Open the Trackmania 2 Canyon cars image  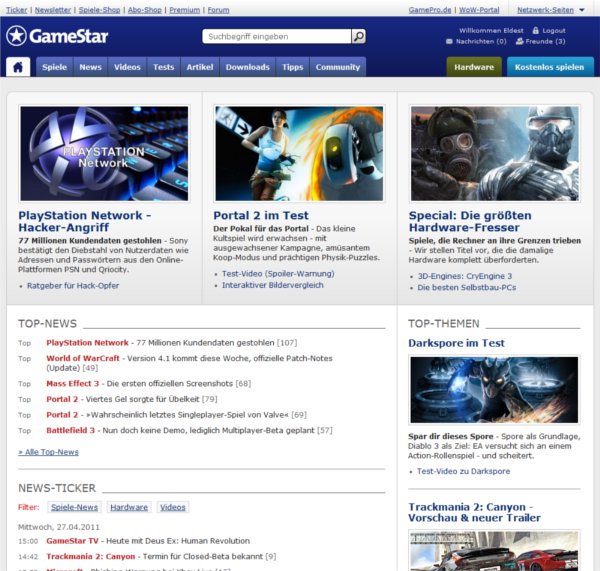point(494,551)
